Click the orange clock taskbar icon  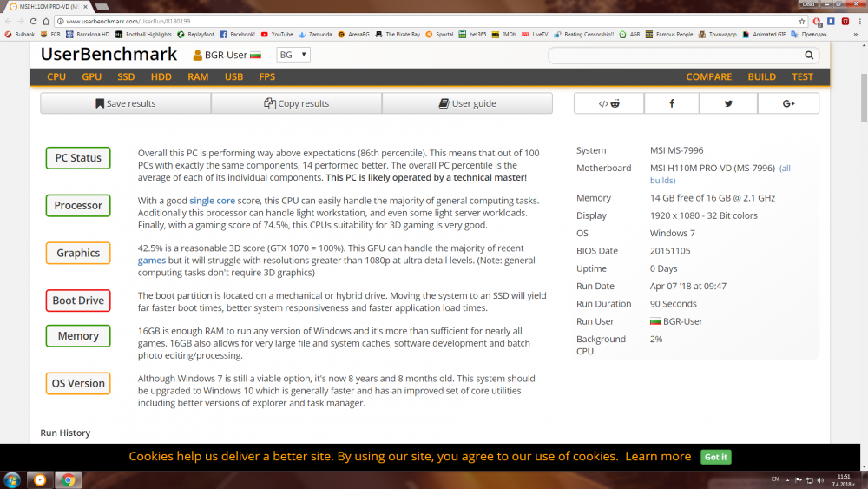(x=40, y=479)
